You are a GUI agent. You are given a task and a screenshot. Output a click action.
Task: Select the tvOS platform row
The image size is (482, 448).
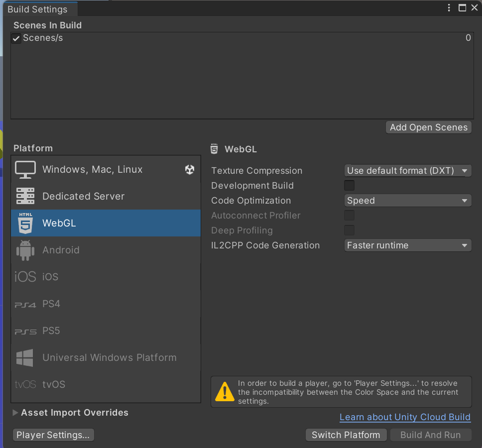coord(106,384)
